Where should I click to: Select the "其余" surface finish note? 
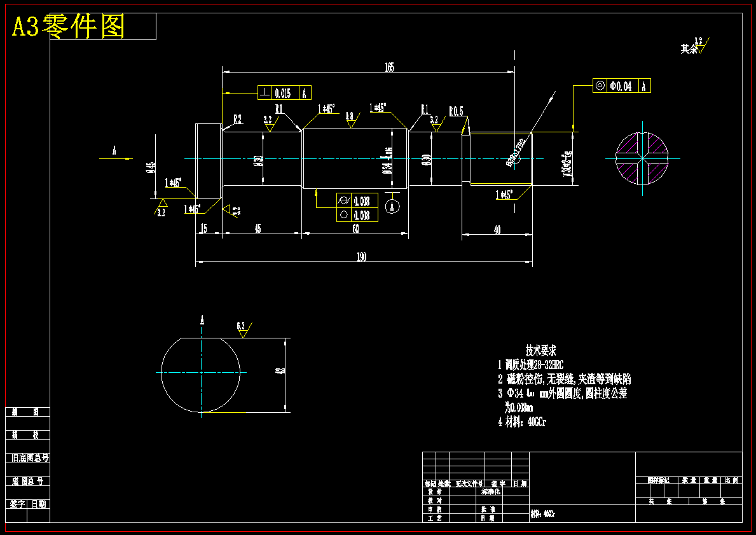(x=689, y=49)
